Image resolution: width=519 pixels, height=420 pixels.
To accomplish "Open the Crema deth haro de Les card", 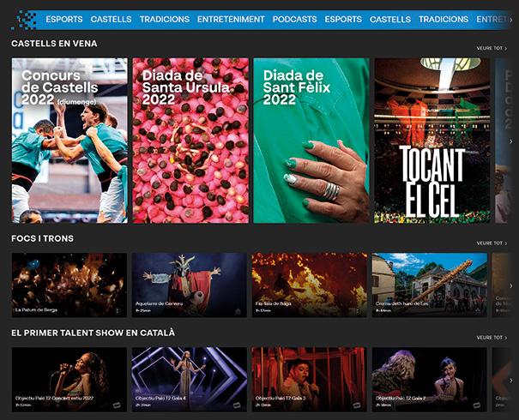I will (x=429, y=285).
